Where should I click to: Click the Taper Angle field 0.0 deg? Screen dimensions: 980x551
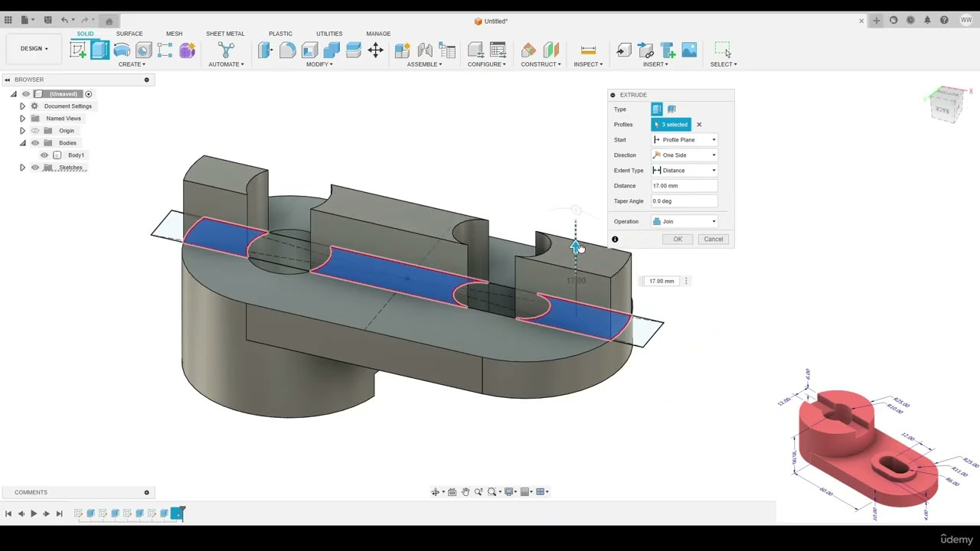[684, 201]
